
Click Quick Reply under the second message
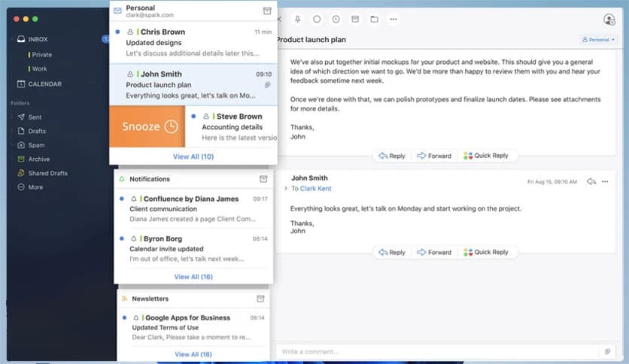pos(486,252)
